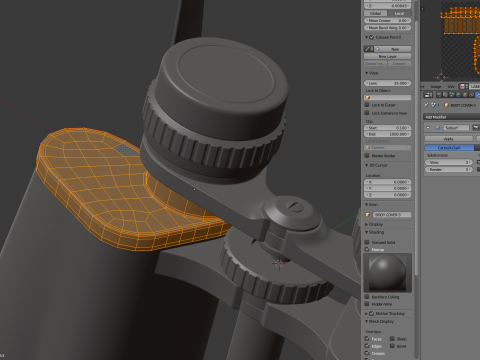This screenshot has width=480, height=360.
Task: Click the Lock to Object field
Action: click(x=387, y=98)
